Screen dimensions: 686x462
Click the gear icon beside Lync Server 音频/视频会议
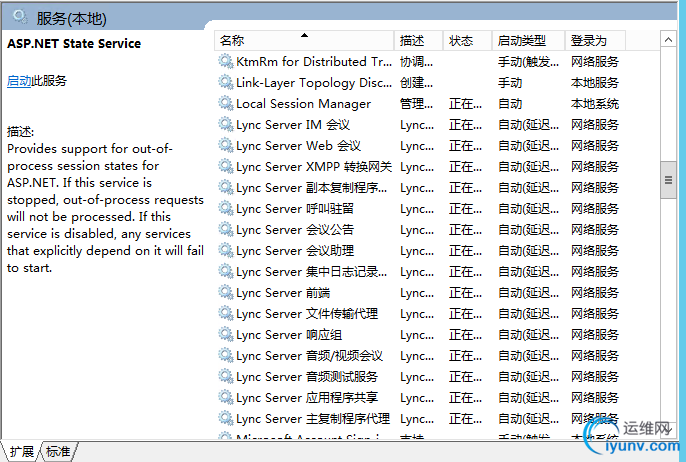point(226,355)
